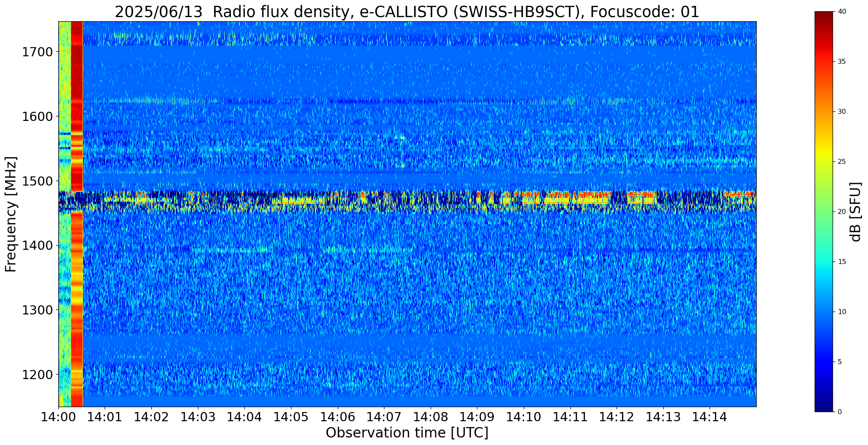Click the 14:11 time tick label
This screenshot has height=445, width=868.
pos(570,417)
